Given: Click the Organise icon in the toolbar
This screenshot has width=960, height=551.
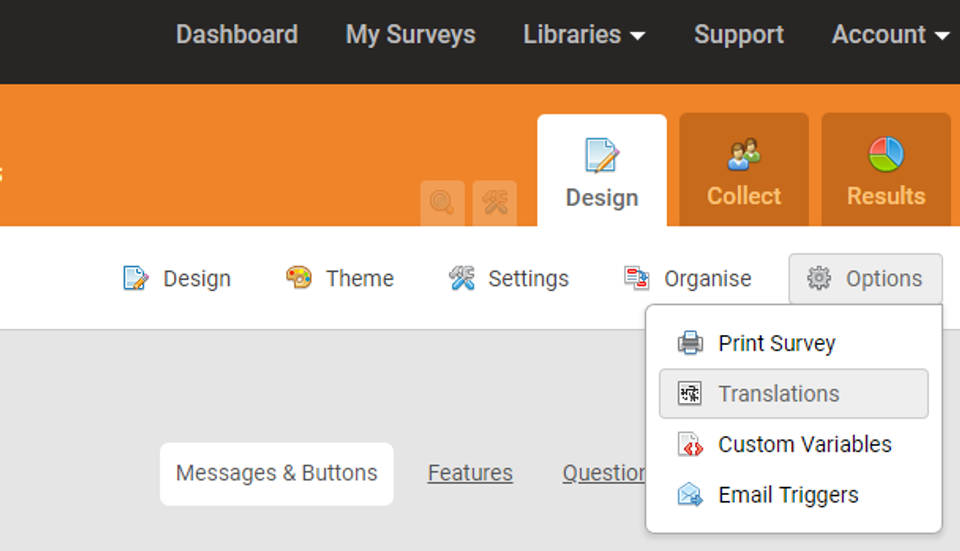Looking at the screenshot, I should coord(637,278).
